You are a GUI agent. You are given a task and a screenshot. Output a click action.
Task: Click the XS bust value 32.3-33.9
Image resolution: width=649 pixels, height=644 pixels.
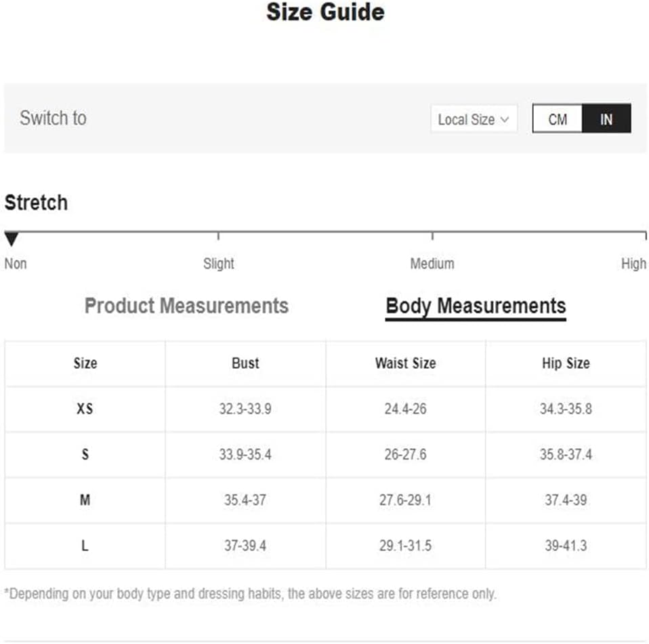pos(245,409)
